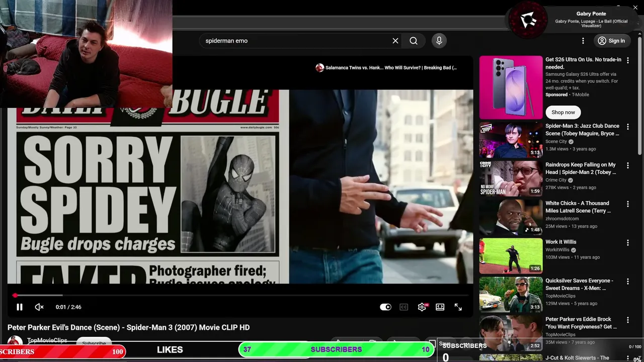Open more options for the Raindrops Keep Falling video
644x362 pixels.
627,165
